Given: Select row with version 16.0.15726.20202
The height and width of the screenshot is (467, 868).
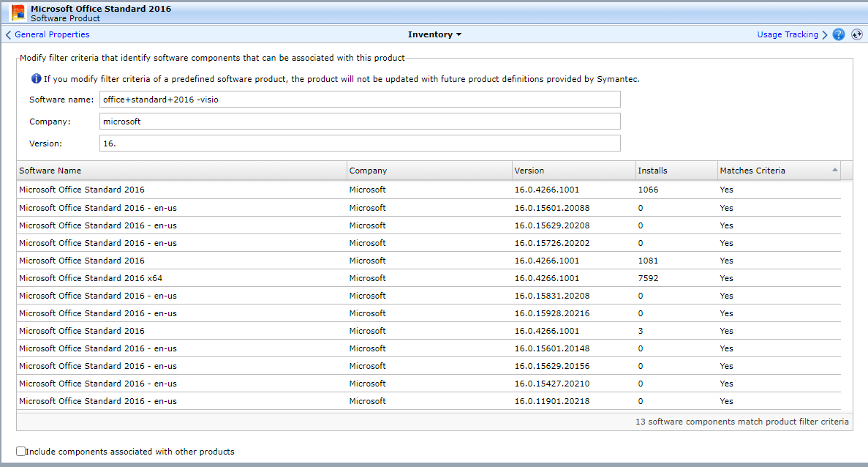Looking at the screenshot, I should click(x=429, y=243).
